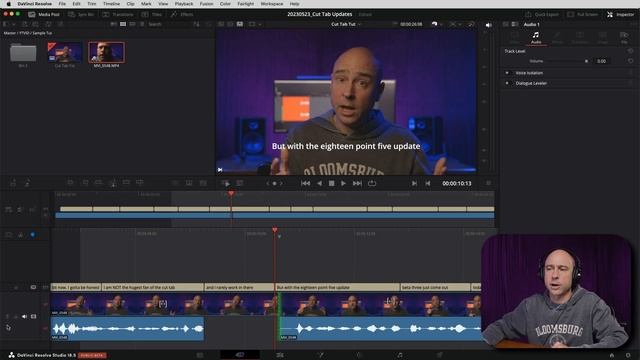Open the Cut Tab Tut timeline dropdown
The width and height of the screenshot is (640, 360).
pos(346,24)
